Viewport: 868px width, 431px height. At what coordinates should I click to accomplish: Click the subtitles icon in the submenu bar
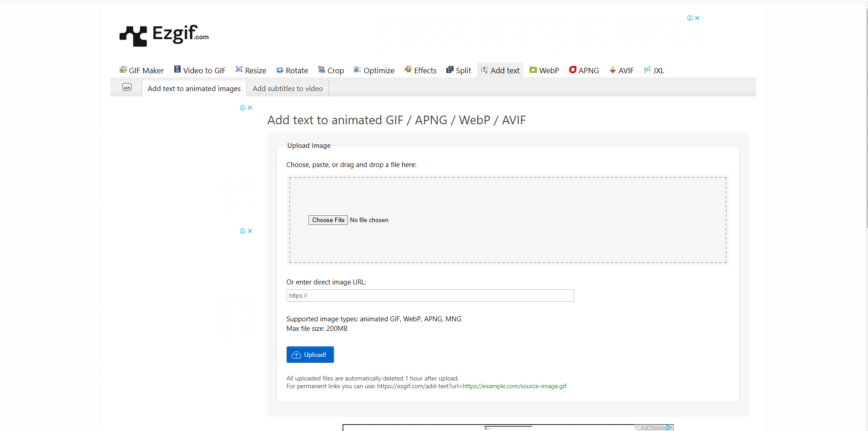[127, 87]
